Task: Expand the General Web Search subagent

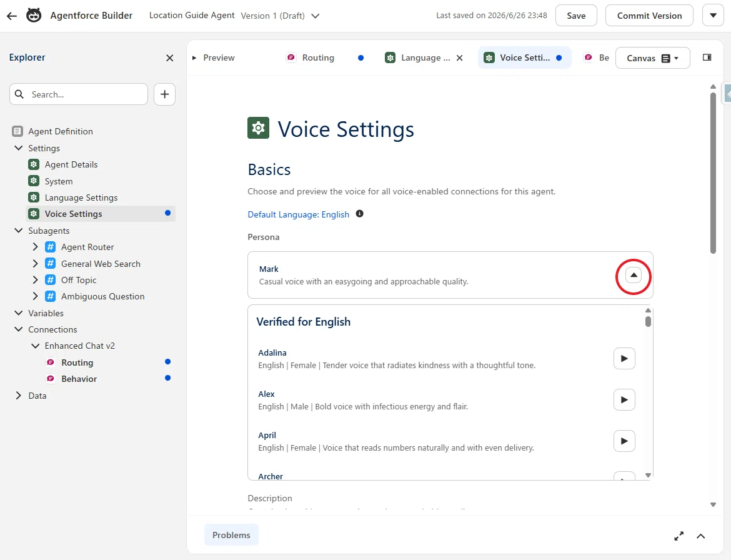Action: [x=36, y=264]
